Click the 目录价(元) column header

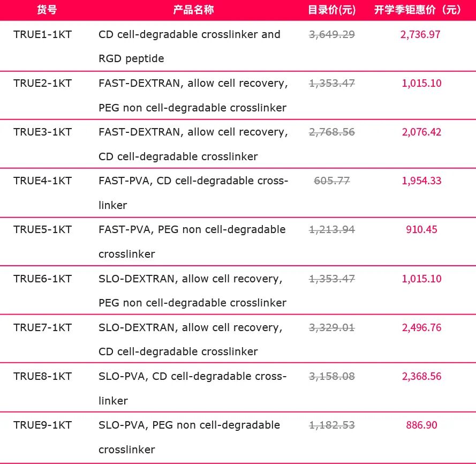click(x=332, y=10)
